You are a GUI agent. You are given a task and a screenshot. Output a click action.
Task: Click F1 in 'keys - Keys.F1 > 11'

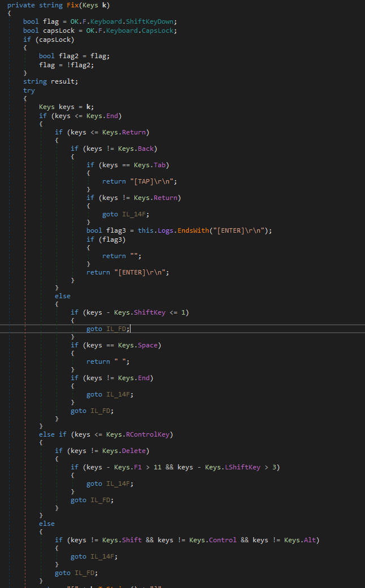pos(138,467)
